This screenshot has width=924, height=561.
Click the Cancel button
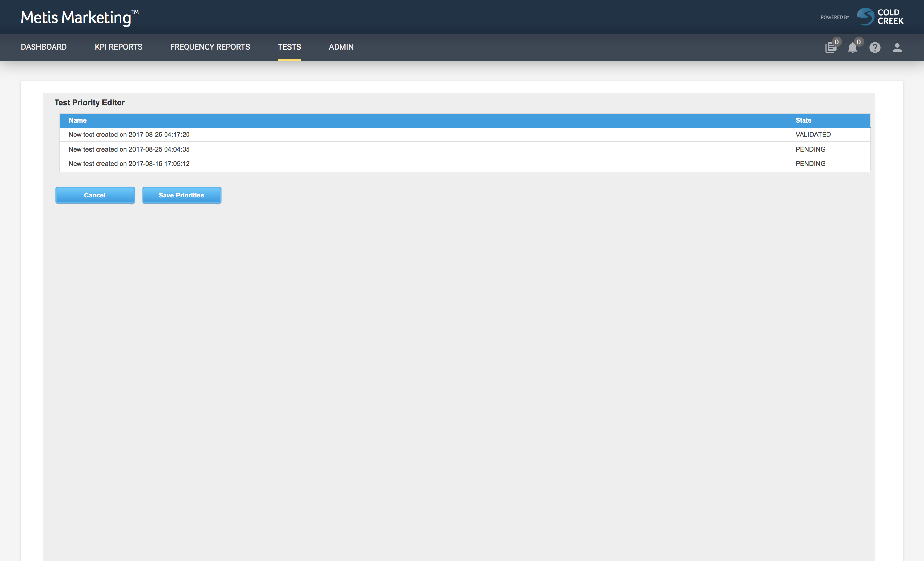point(95,195)
